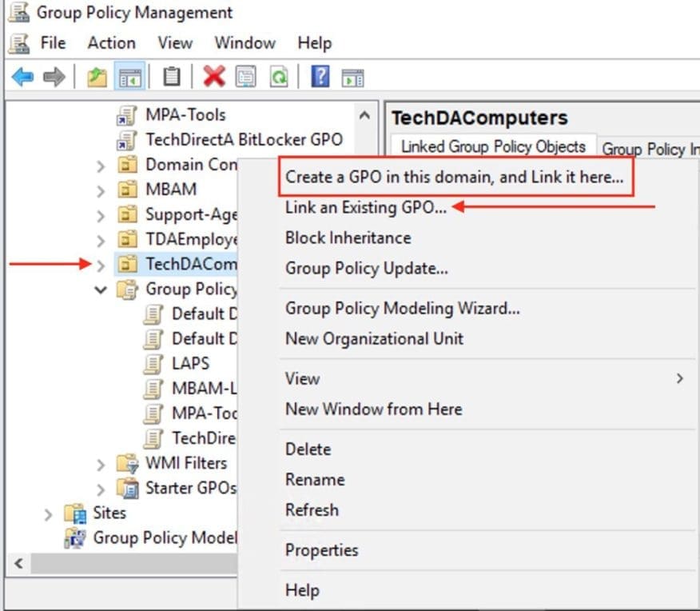Open the Action menu in menu bar
The width and height of the screenshot is (700, 611).
click(111, 42)
